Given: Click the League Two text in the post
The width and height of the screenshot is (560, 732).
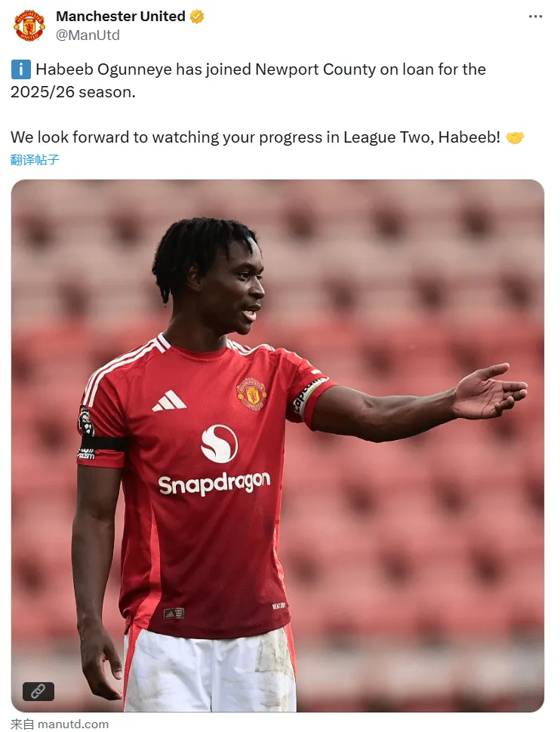Looking at the screenshot, I should pyautogui.click(x=389, y=137).
